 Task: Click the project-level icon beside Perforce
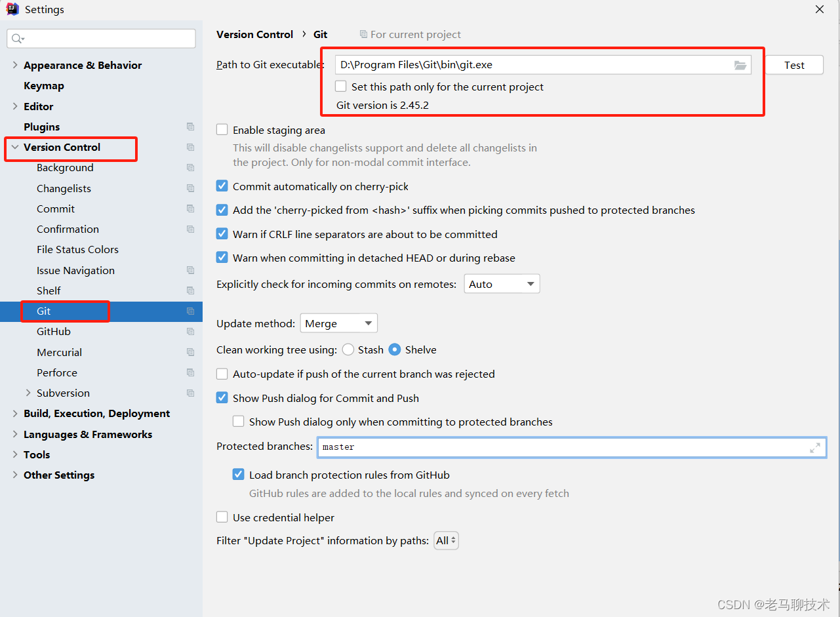tap(190, 372)
